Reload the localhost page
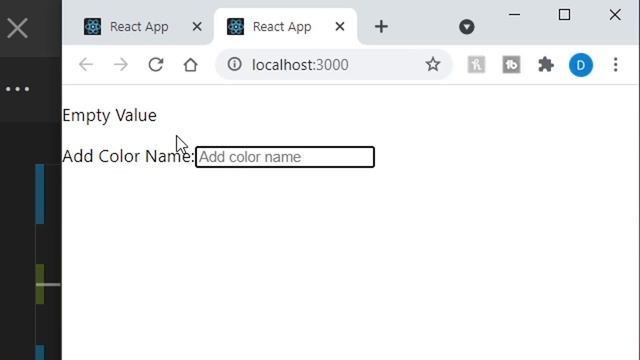This screenshot has height=360, width=640. click(156, 64)
